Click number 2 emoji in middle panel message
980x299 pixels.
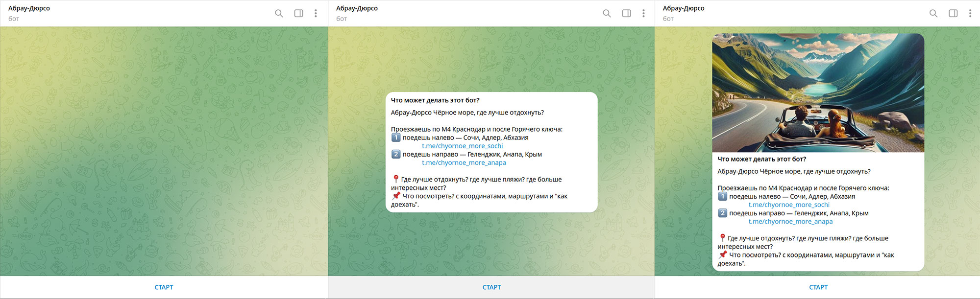pos(396,154)
